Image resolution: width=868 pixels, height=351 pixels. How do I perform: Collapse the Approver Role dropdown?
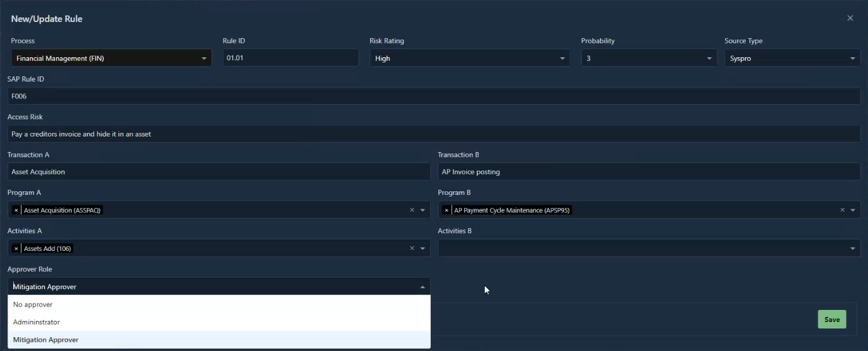423,287
